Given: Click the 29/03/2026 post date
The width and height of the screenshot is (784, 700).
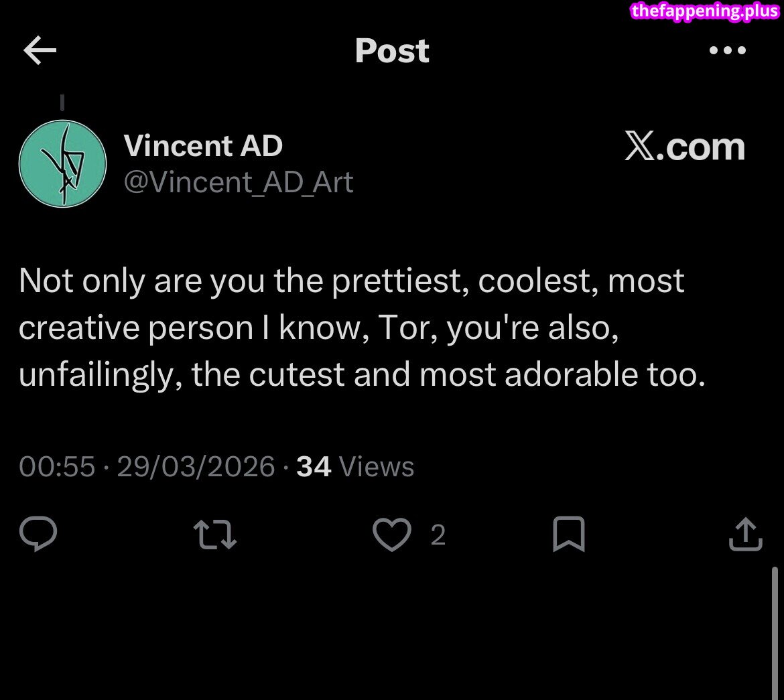Looking at the screenshot, I should 196,466.
